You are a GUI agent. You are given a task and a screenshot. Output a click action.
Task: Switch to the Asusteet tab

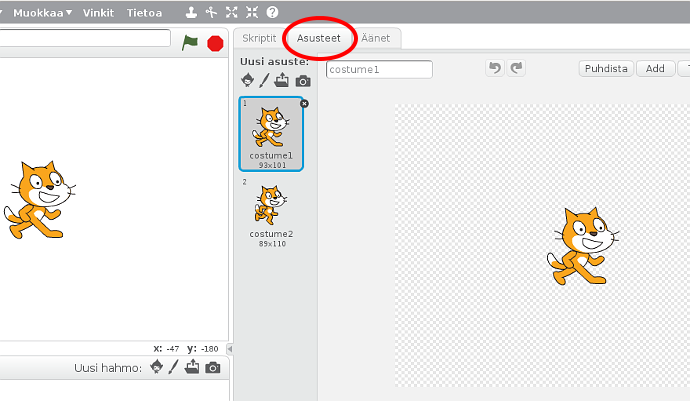(319, 38)
